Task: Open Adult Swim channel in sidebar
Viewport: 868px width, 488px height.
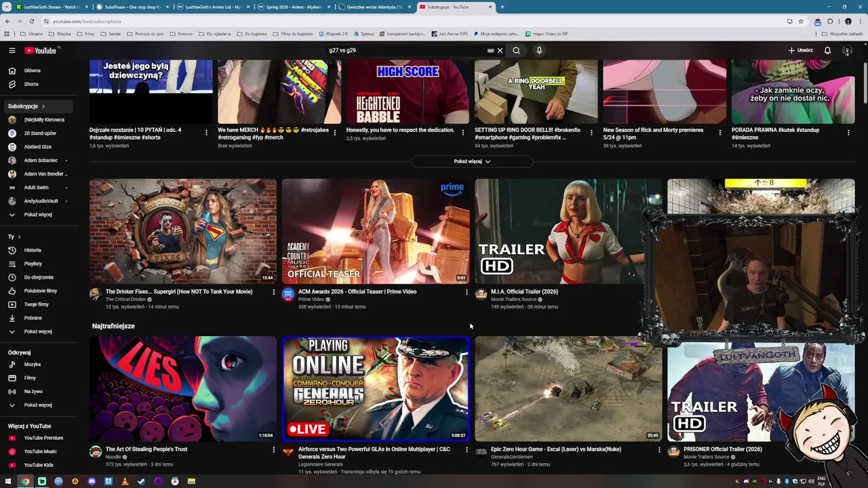Action: tap(36, 188)
